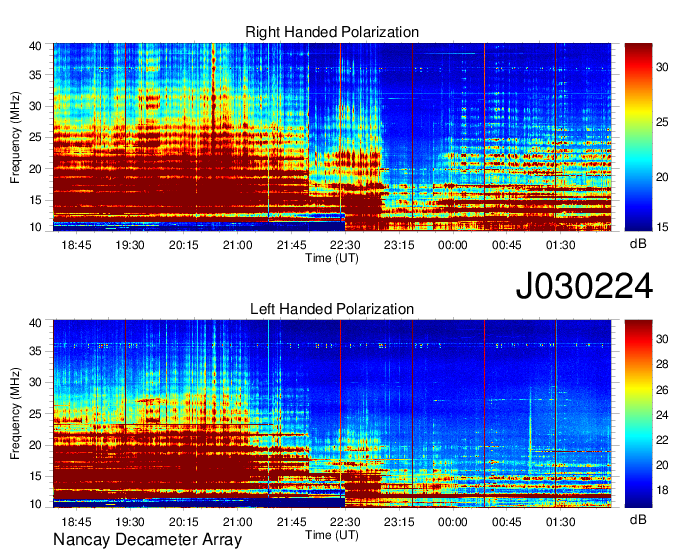Click the 01:30 tick label on bottom plot

point(560,522)
